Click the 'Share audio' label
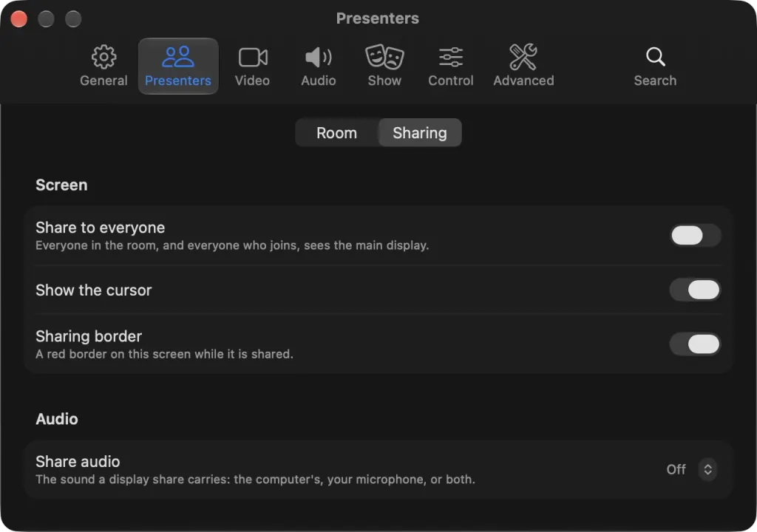 (78, 462)
